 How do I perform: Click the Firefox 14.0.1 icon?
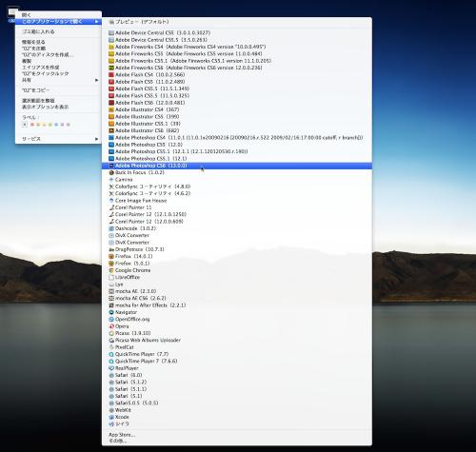click(x=111, y=256)
